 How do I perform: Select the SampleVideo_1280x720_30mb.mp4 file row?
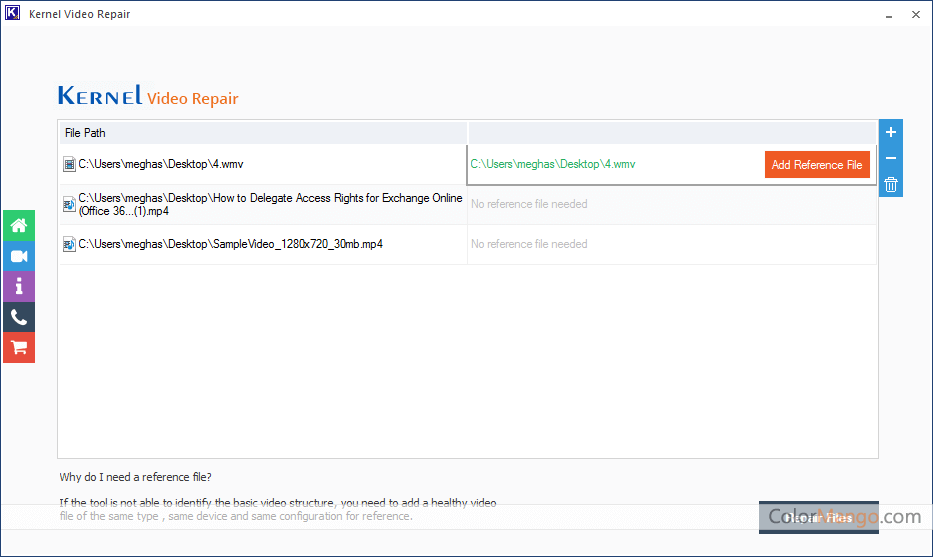pos(230,244)
